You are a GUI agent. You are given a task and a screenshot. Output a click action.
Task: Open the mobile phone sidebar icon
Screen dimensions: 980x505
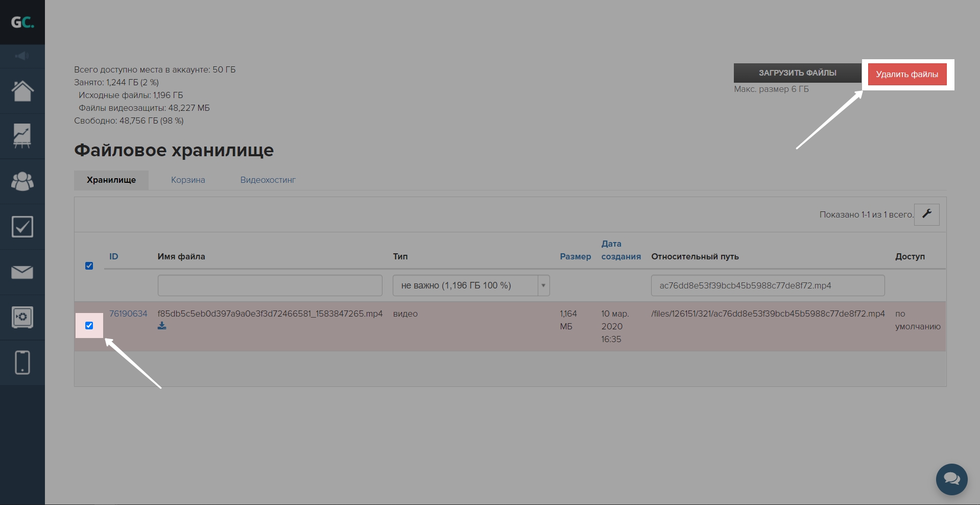click(22, 363)
